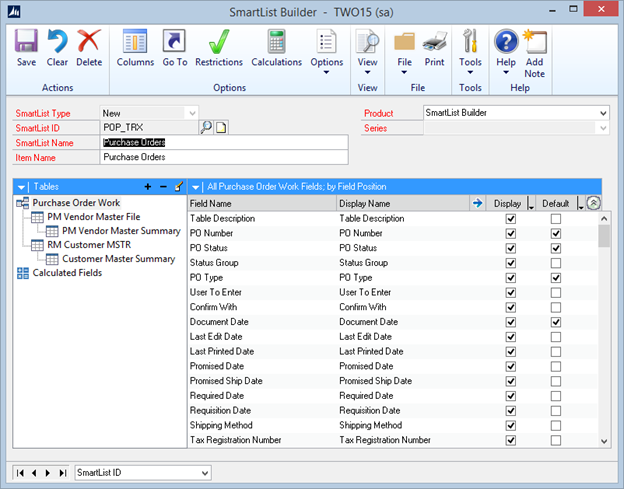624x489 pixels.
Task: Click the Display column header
Action: (507, 204)
